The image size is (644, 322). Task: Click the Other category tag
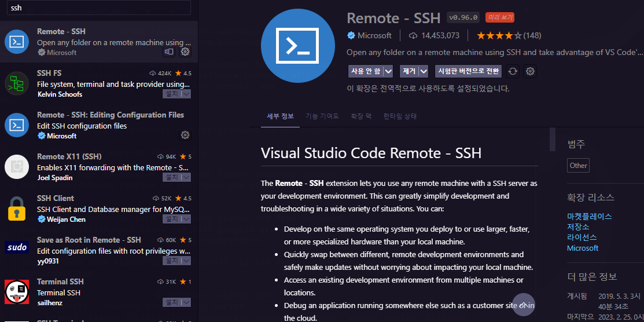[578, 165]
